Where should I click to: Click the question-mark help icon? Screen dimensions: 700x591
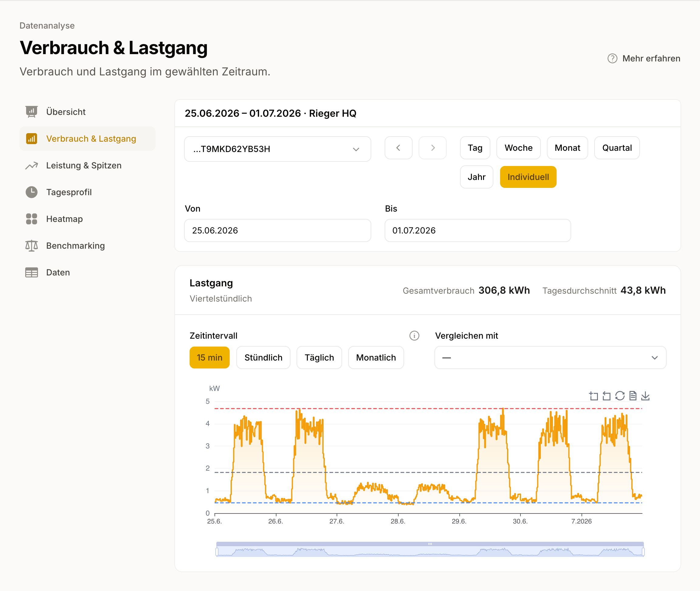[612, 59]
